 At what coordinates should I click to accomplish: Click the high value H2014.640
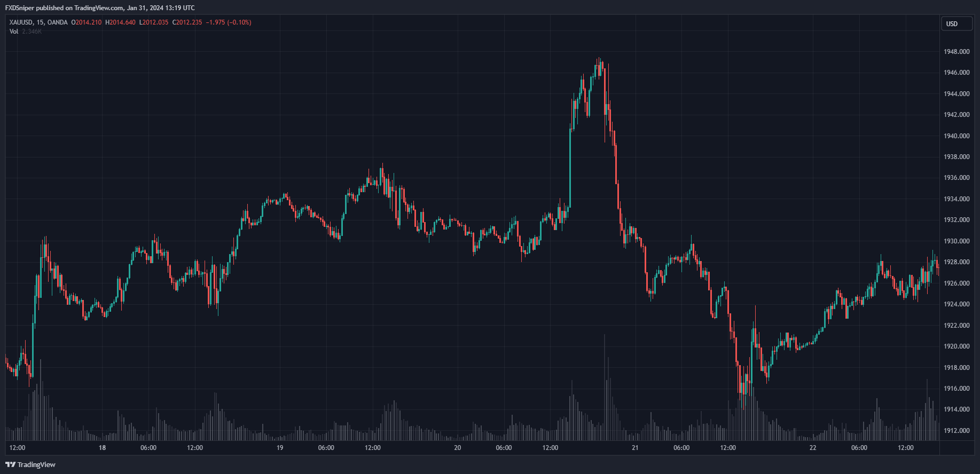pos(120,22)
